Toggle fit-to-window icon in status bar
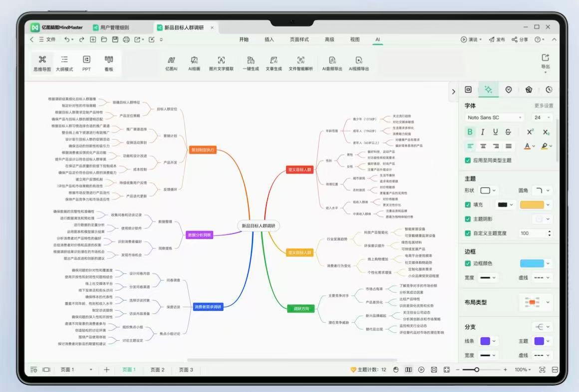 click(542, 370)
